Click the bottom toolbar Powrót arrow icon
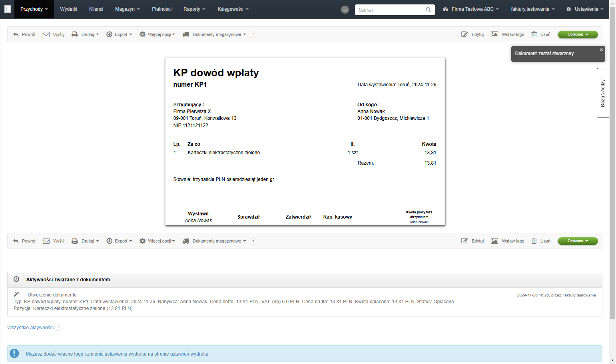 (16, 241)
